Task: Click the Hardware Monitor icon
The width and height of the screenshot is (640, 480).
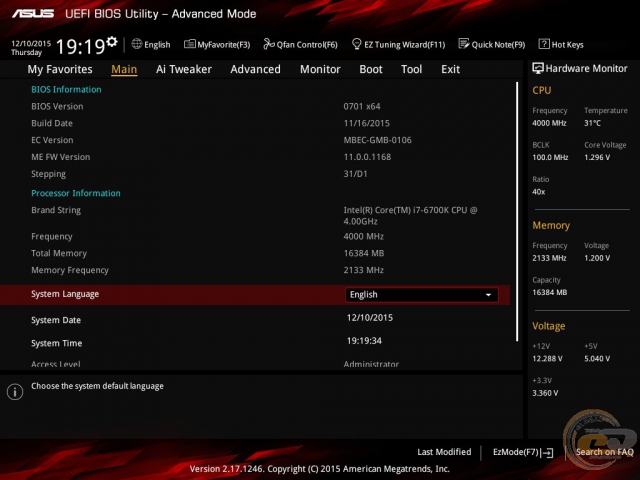Action: (538, 68)
